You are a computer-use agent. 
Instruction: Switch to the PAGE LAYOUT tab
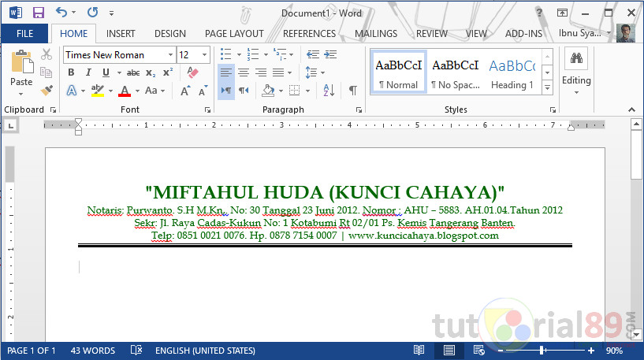point(234,34)
